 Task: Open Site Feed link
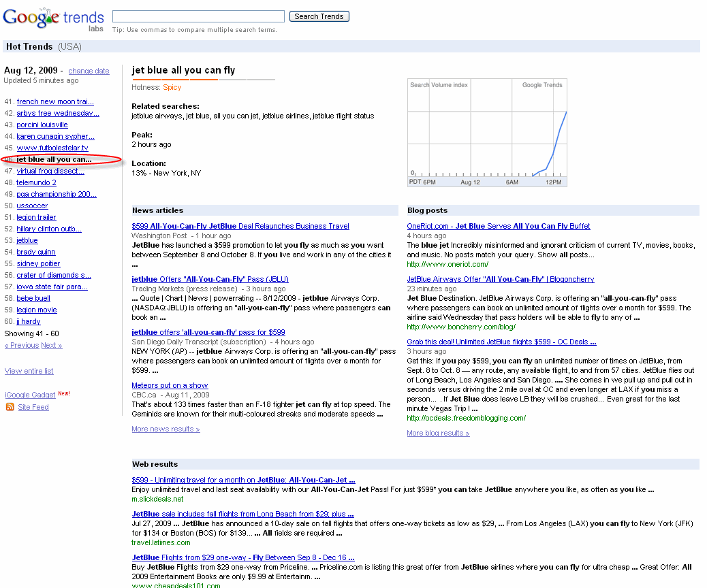click(x=33, y=407)
